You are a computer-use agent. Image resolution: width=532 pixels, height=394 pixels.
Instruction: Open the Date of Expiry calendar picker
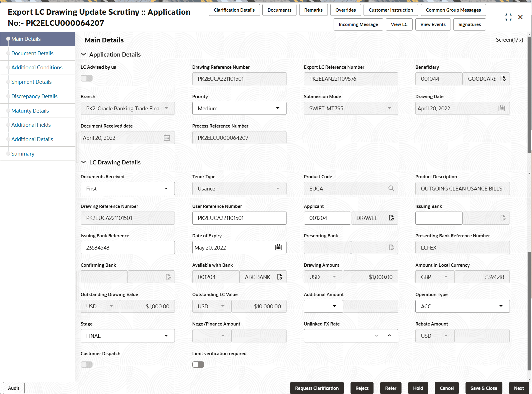278,247
